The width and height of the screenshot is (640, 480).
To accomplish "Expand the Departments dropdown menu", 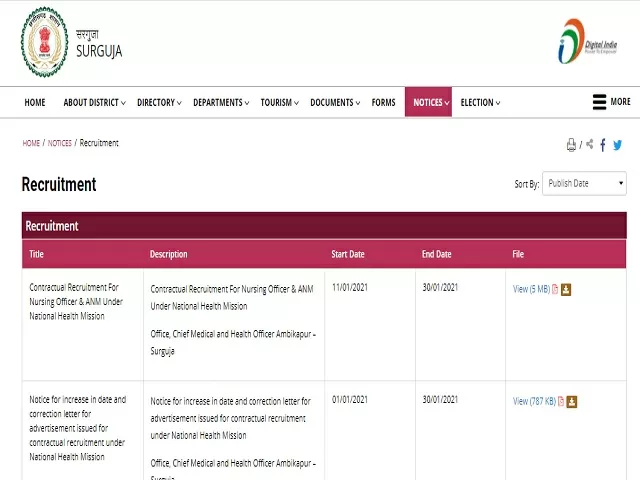I will (221, 102).
